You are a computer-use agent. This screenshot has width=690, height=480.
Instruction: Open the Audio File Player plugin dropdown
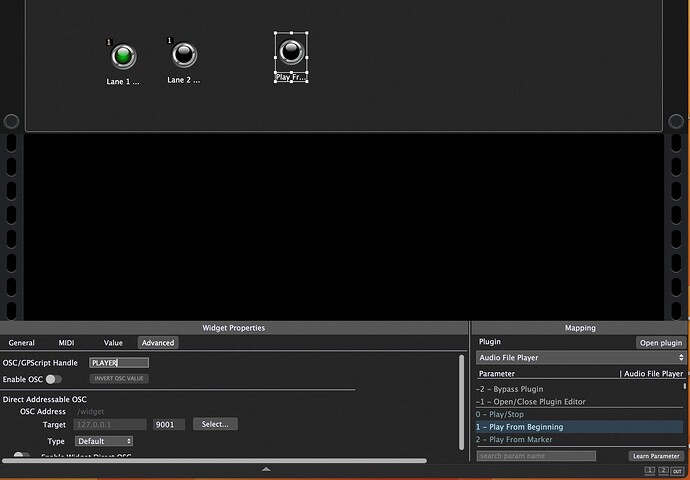(x=580, y=358)
